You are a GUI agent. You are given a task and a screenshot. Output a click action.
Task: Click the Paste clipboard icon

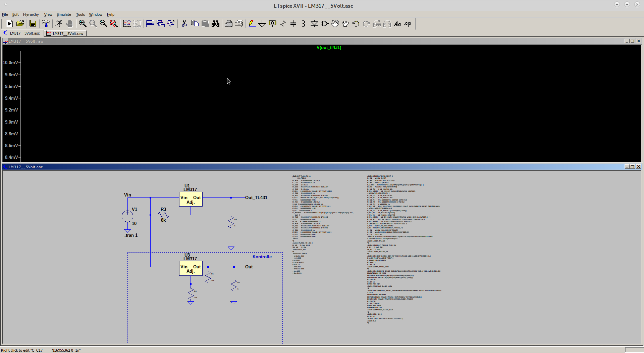pos(205,24)
